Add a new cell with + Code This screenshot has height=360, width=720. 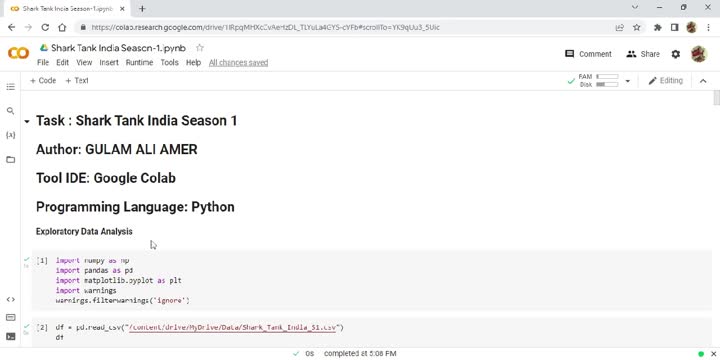(43, 80)
